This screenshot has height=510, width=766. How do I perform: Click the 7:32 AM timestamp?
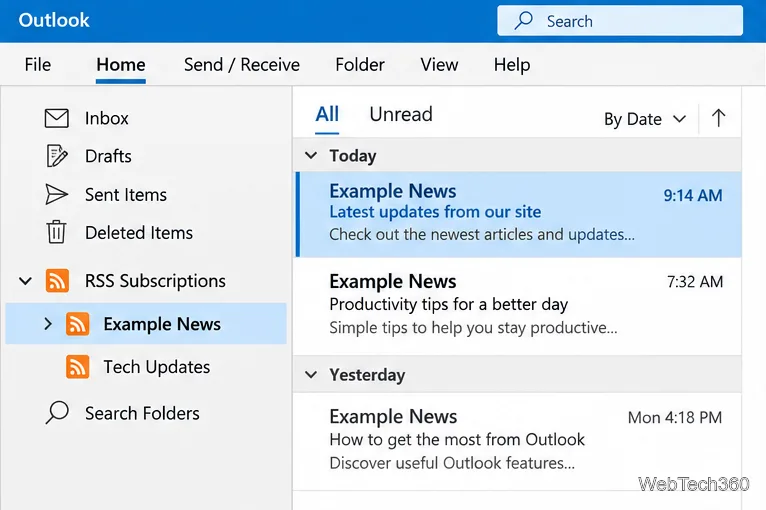[695, 281]
